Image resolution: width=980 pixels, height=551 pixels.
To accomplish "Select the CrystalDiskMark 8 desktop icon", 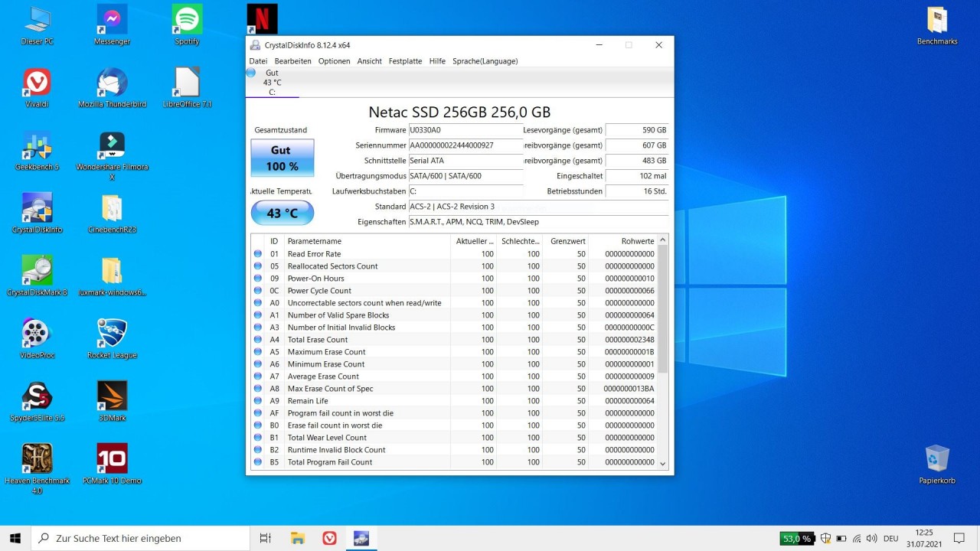I will click(x=37, y=276).
